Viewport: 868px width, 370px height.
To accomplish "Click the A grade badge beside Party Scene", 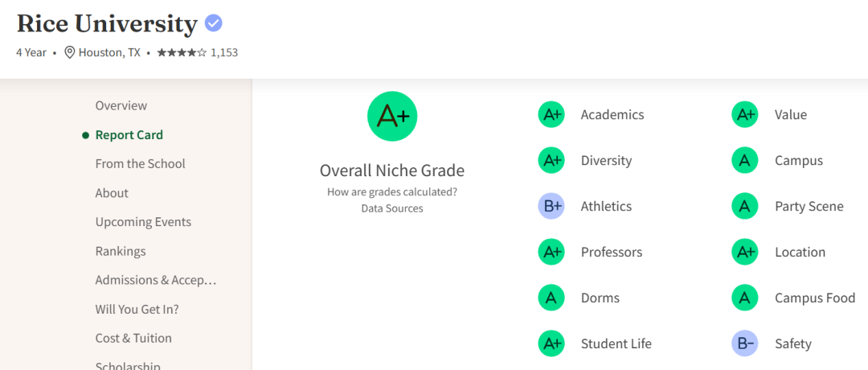I will [745, 206].
